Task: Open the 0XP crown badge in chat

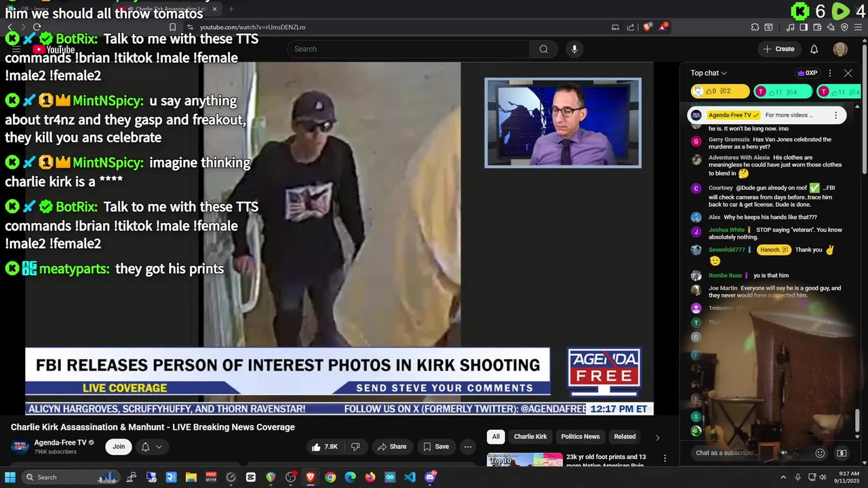Action: pyautogui.click(x=807, y=73)
